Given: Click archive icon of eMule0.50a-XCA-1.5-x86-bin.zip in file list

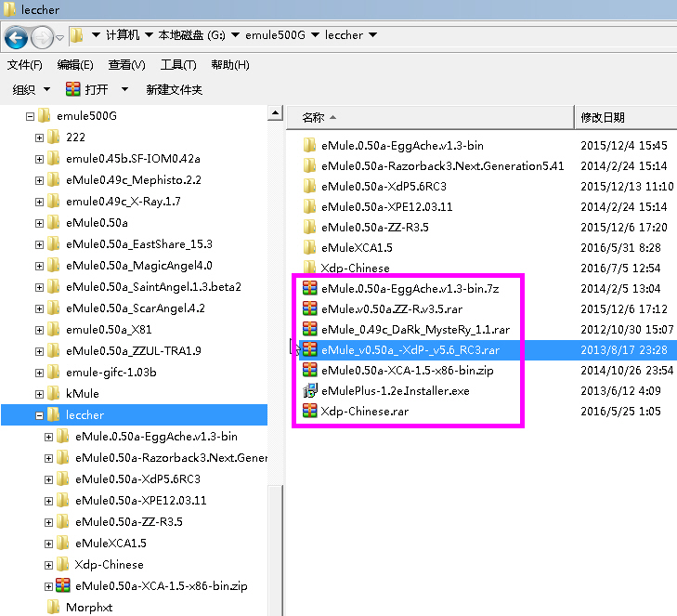Looking at the screenshot, I should [309, 370].
